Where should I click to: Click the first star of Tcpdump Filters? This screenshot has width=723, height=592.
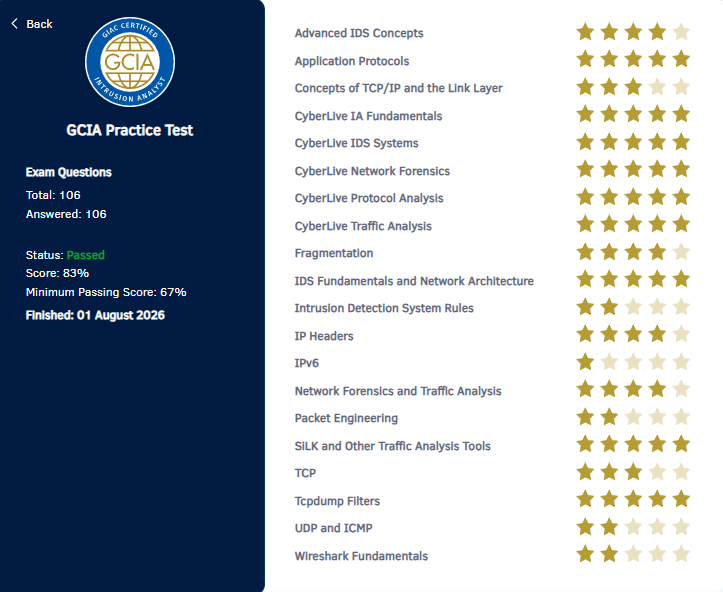click(x=586, y=499)
